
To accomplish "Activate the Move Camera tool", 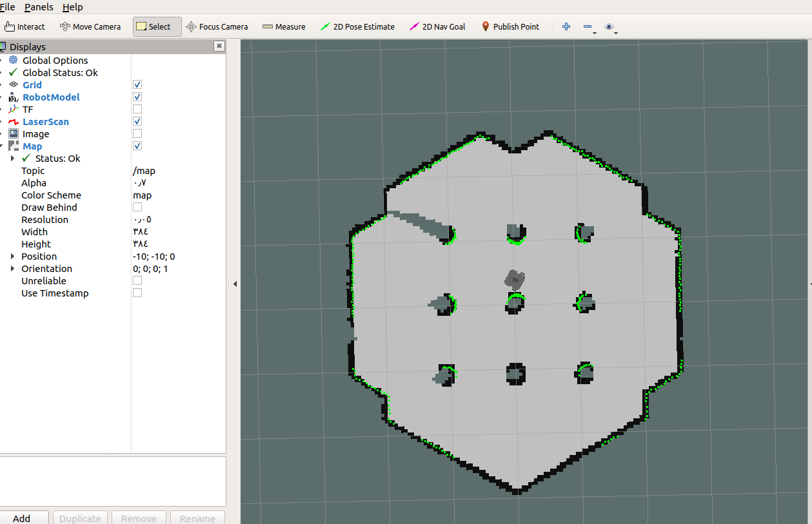I will point(90,26).
